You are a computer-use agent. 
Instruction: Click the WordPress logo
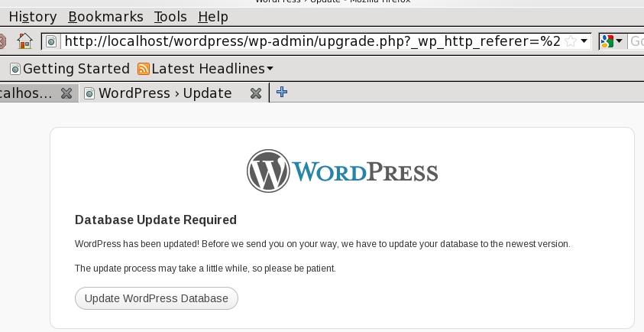coord(342,171)
